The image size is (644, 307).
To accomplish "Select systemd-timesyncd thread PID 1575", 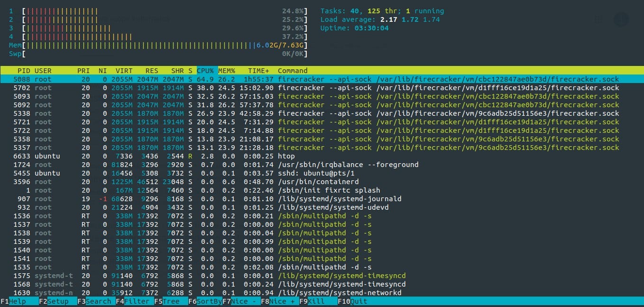I will (x=322, y=276).
